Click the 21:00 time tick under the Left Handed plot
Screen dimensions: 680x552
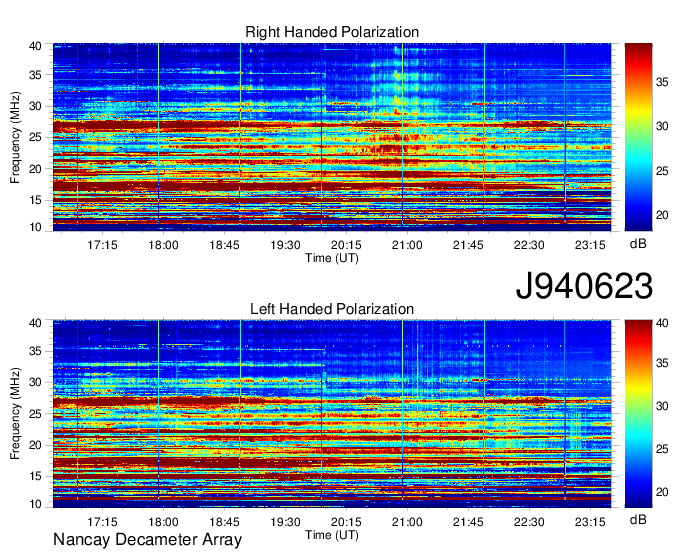pyautogui.click(x=407, y=522)
